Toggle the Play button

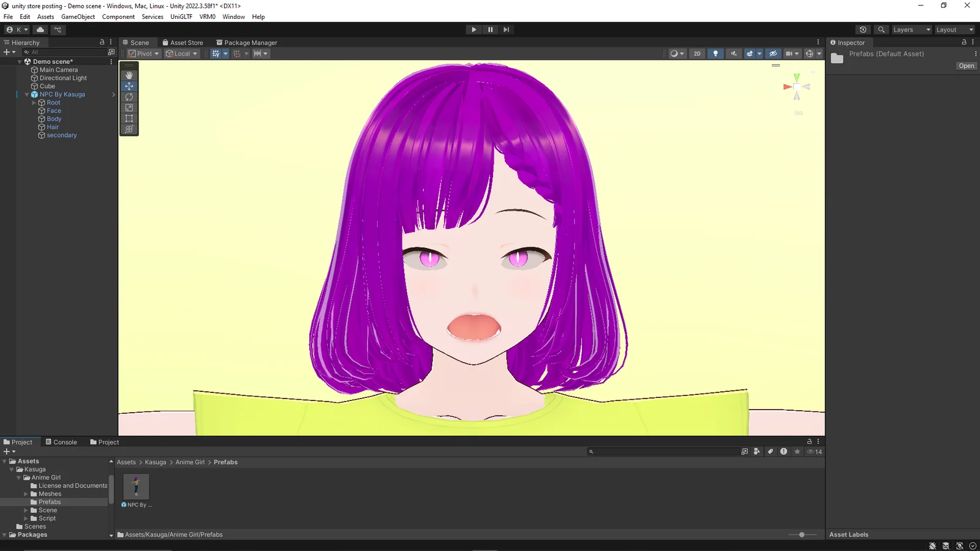[473, 29]
